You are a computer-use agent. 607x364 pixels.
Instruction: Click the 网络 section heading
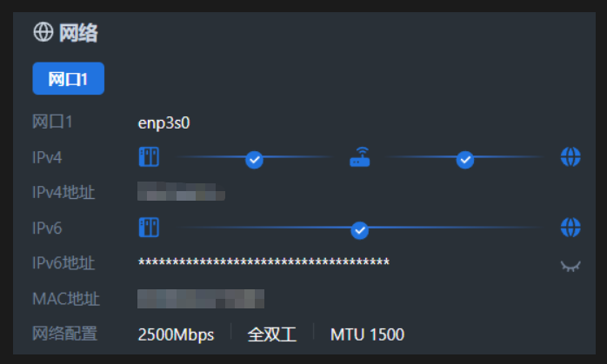[78, 33]
